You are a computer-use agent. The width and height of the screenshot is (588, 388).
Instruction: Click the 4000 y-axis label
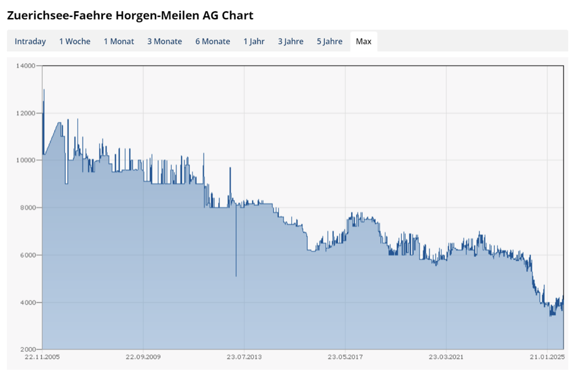tap(27, 302)
